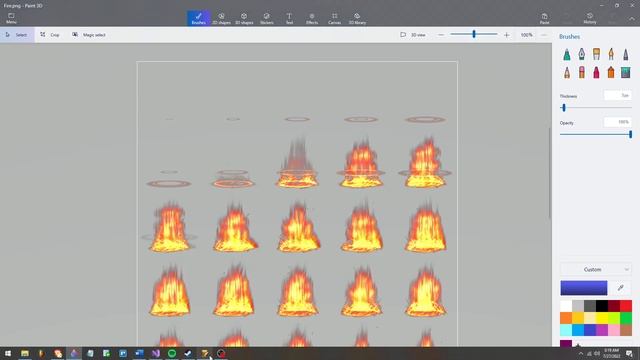The image size is (640, 360).
Task: Collapse the ribbon chevron at top right
Action: coord(631,19)
